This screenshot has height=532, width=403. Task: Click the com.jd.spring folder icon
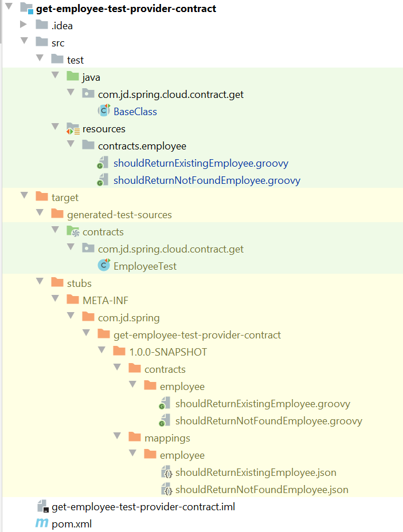88,317
